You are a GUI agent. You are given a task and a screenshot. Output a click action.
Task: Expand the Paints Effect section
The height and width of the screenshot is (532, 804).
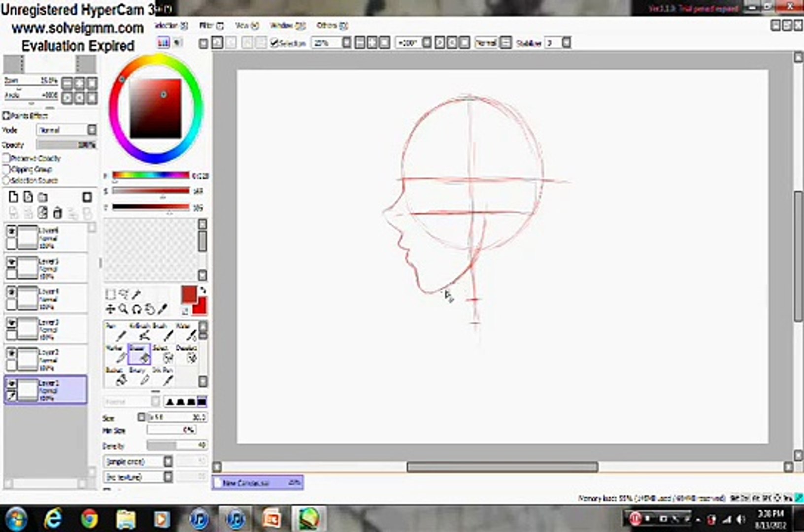point(6,116)
